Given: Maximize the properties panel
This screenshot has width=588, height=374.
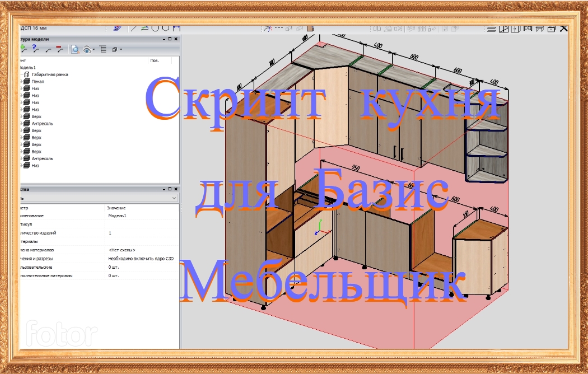Looking at the screenshot, I should tap(170, 189).
